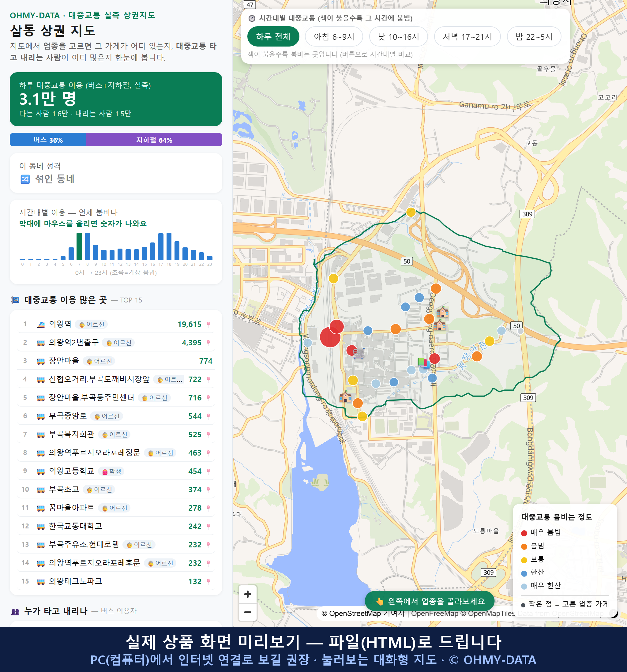Click the 어르신 tag on 의왕역 row
Viewport: 627px width, 672px height.
point(92,325)
